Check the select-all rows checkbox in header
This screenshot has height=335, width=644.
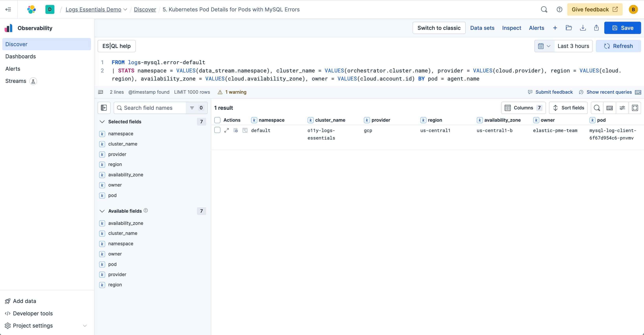(217, 120)
